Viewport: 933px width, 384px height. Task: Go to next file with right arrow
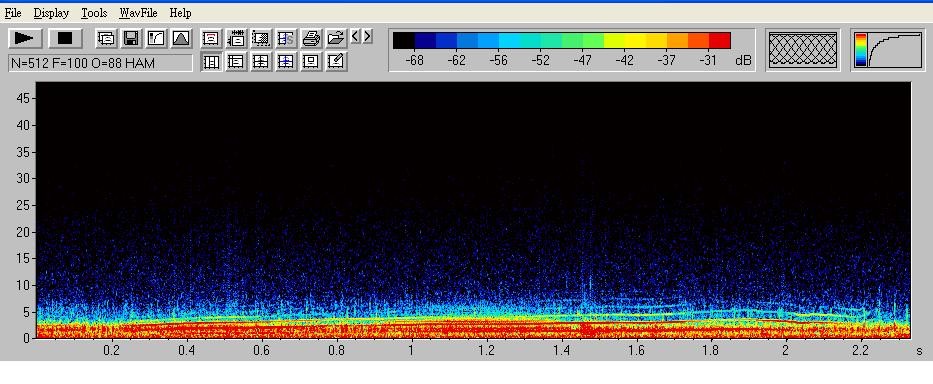[367, 36]
